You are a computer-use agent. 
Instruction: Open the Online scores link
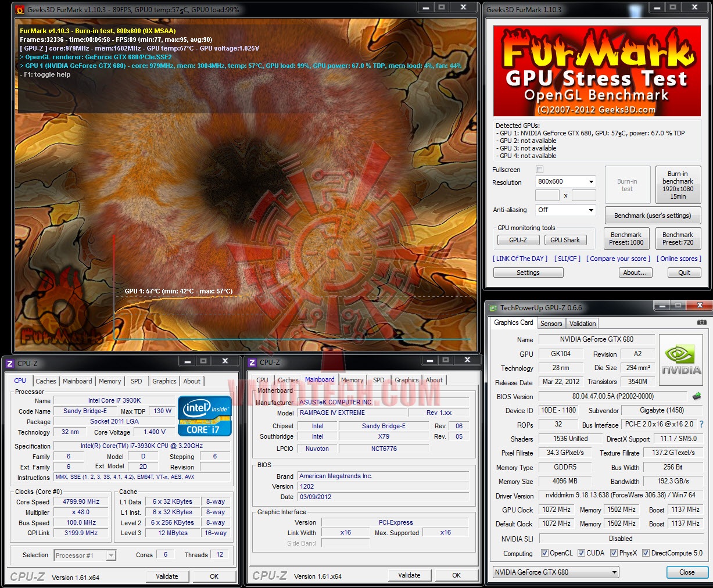pos(679,259)
